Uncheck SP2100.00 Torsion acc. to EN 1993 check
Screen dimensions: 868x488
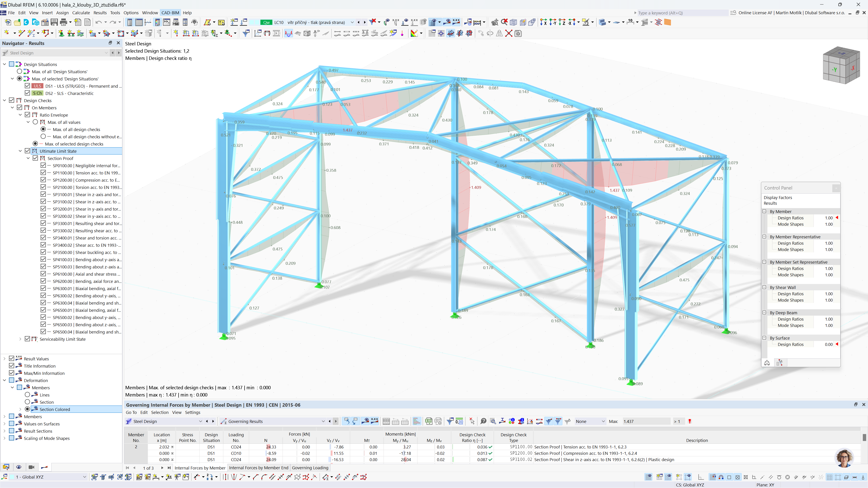click(x=43, y=187)
